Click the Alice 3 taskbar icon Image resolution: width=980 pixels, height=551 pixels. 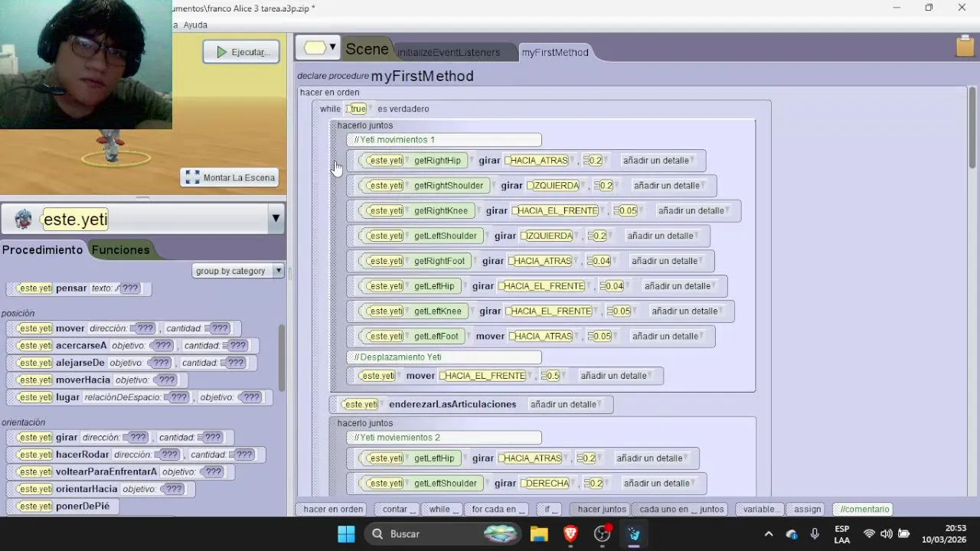pyautogui.click(x=634, y=534)
